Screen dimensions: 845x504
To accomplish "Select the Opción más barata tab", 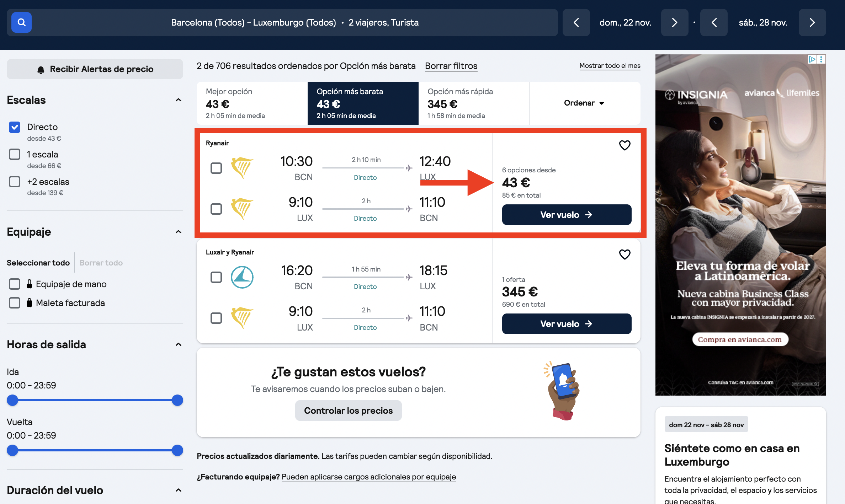I will click(x=363, y=103).
